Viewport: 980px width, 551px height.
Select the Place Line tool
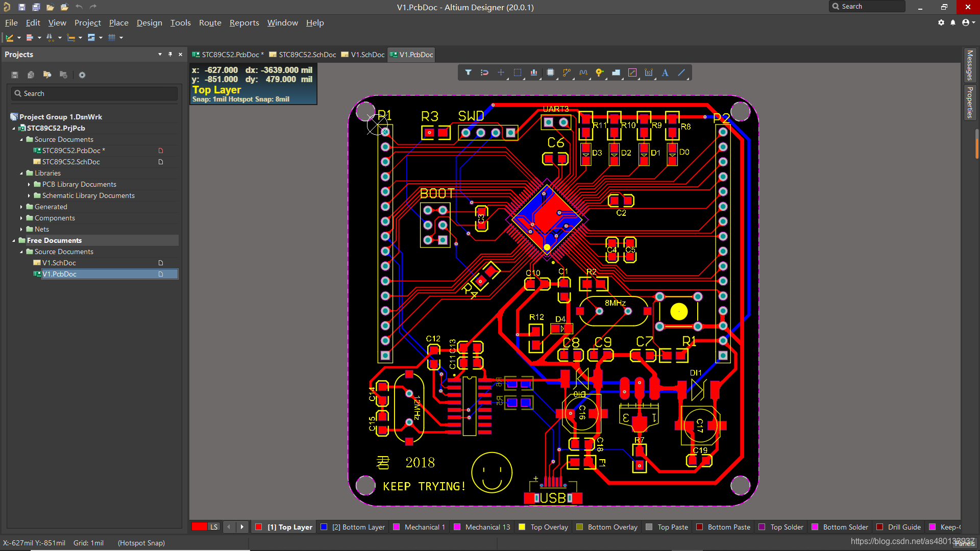click(681, 72)
